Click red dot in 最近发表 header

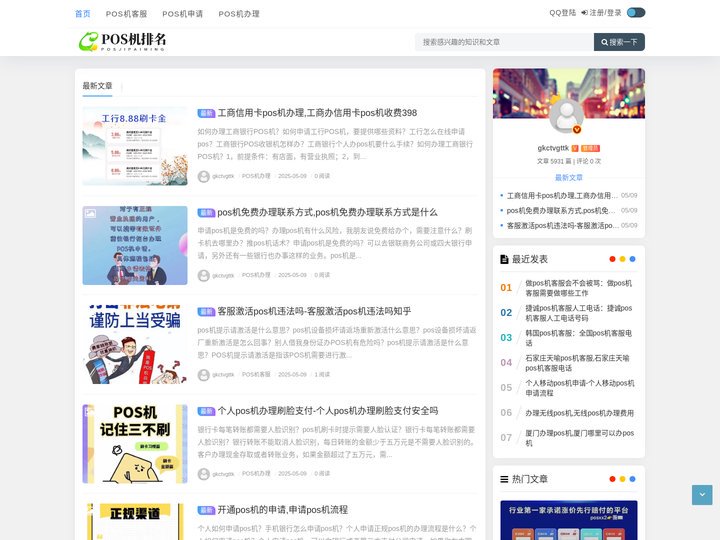[x=612, y=259]
